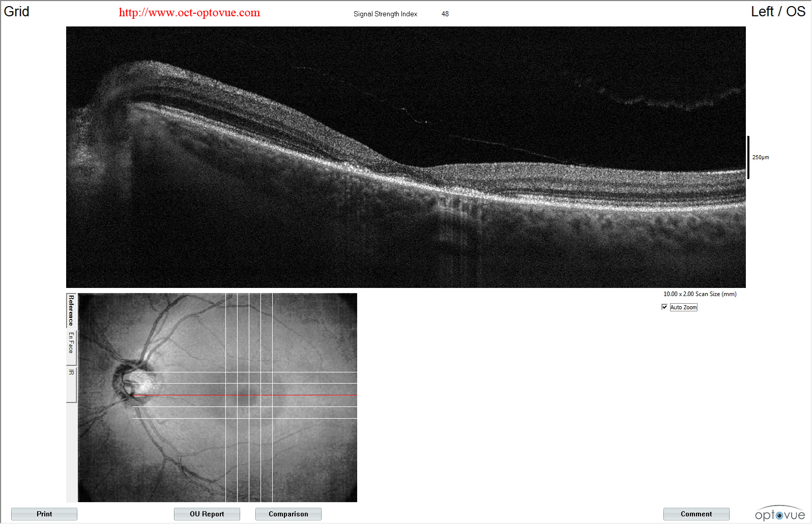Image resolution: width=812 pixels, height=524 pixels.
Task: Open the OU Report
Action: [x=207, y=514]
